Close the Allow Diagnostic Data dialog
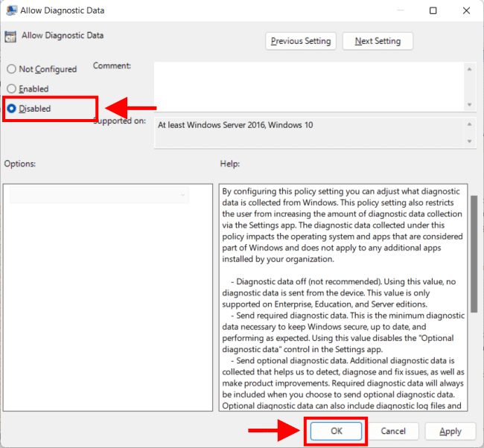The image size is (484, 448). click(x=468, y=11)
